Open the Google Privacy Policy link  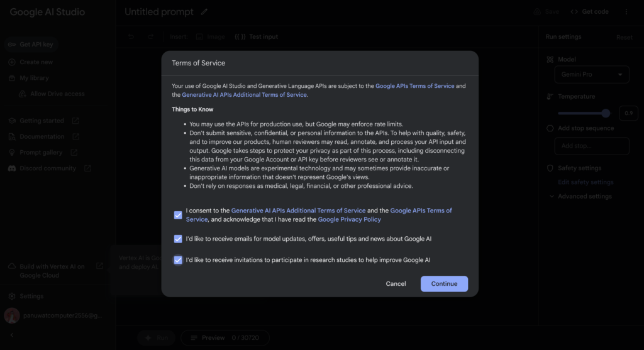(x=350, y=219)
